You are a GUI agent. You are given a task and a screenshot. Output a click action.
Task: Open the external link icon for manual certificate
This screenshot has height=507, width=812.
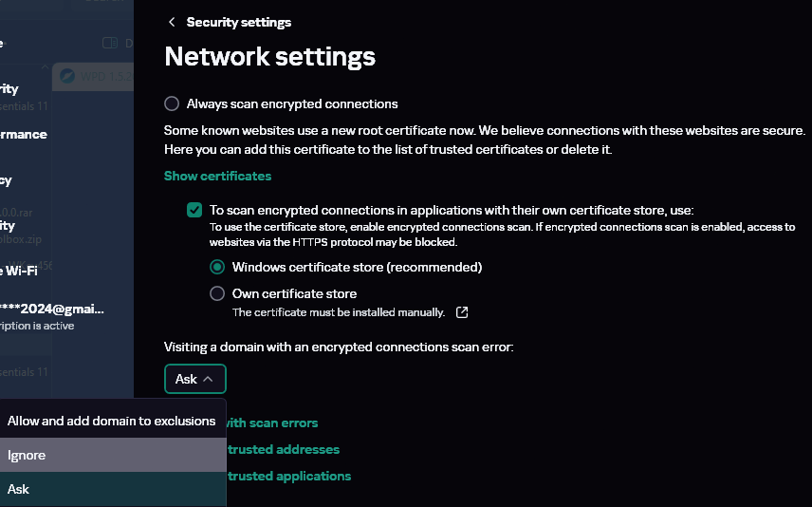point(462,312)
